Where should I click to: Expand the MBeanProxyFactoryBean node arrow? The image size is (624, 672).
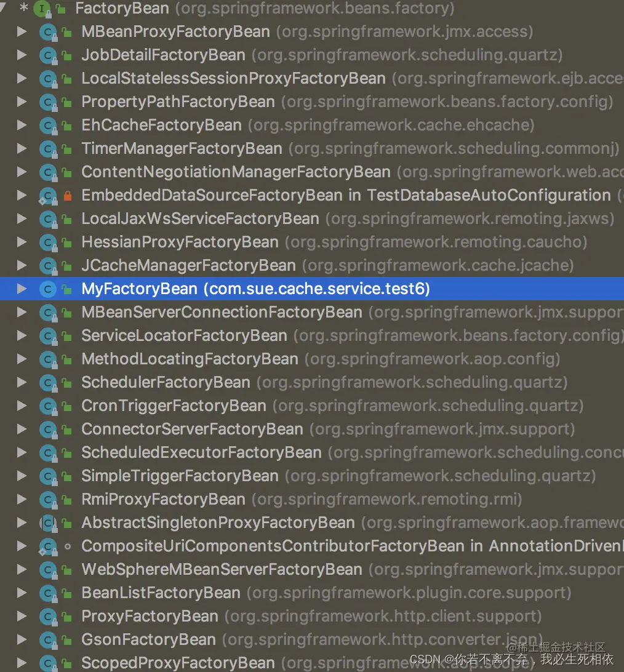(22, 32)
